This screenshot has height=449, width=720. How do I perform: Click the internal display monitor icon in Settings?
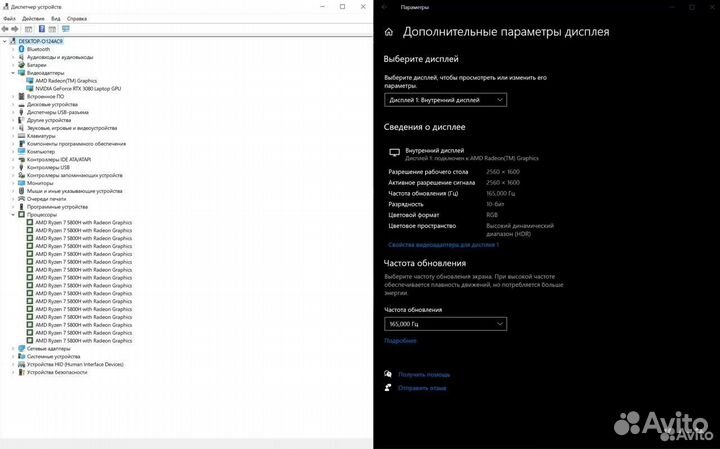(394, 153)
